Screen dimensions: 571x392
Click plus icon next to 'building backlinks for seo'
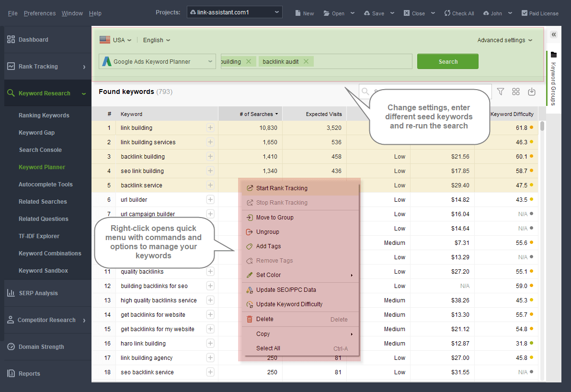tap(210, 286)
